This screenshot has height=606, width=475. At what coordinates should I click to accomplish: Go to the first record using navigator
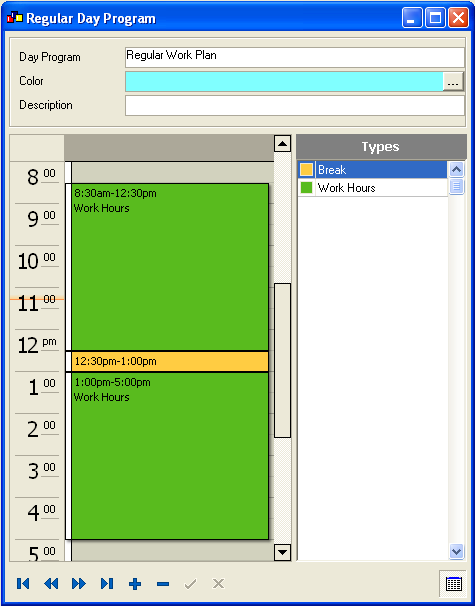(23, 584)
